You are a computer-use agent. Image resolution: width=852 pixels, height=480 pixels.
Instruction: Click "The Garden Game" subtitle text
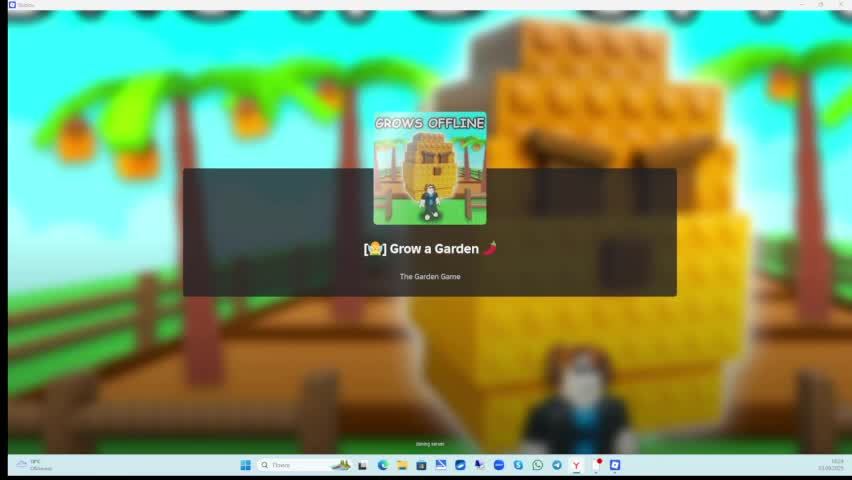[x=430, y=276]
